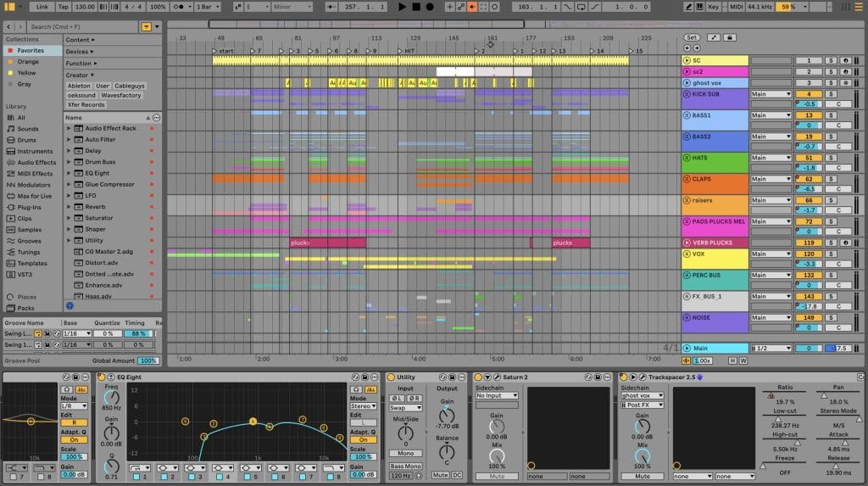The width and height of the screenshot is (868, 486).
Task: Click the Saturn 2 device activator
Action: pos(478,377)
